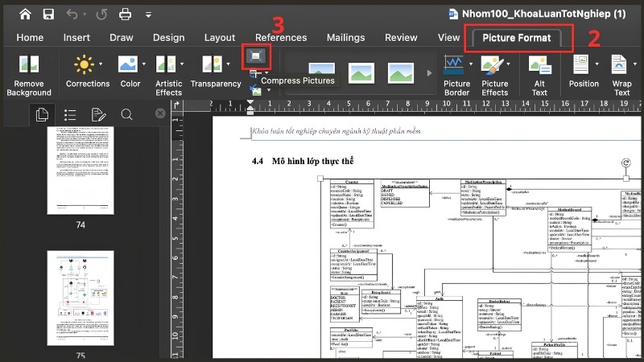644x362 pixels.
Task: Expand the picture styles gallery arrow
Action: 429,73
